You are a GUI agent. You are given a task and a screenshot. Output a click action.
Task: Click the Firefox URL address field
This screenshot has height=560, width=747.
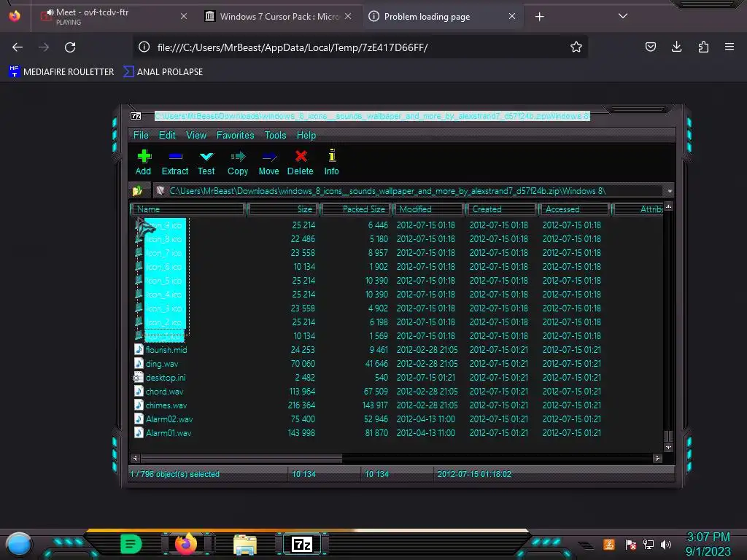click(360, 47)
